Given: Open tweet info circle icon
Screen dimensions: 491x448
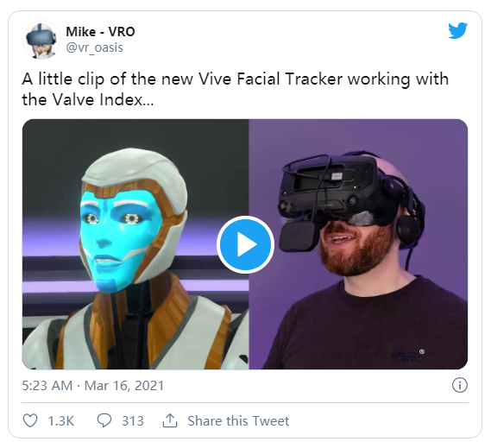Looking at the screenshot, I should (460, 385).
